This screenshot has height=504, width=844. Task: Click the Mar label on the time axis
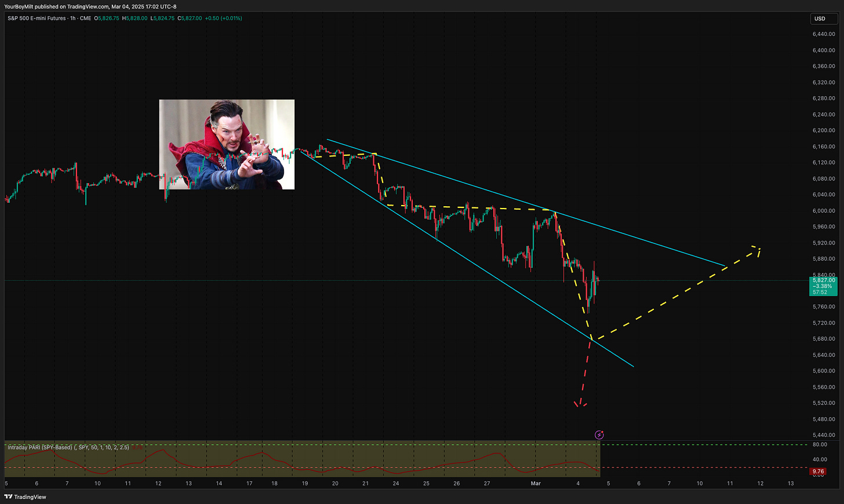[x=536, y=483]
